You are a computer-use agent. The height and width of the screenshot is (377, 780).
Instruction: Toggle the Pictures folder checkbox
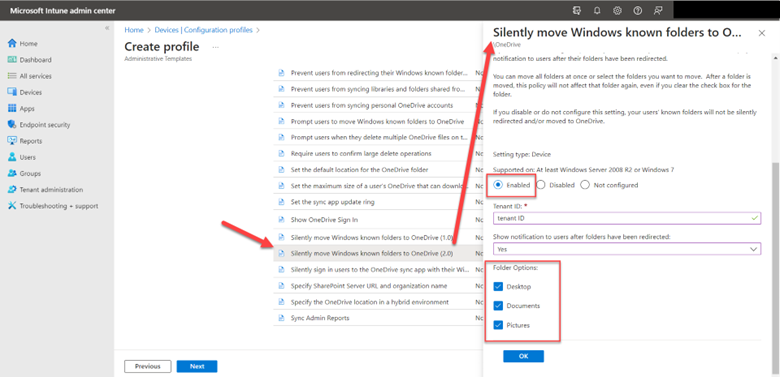click(x=498, y=325)
